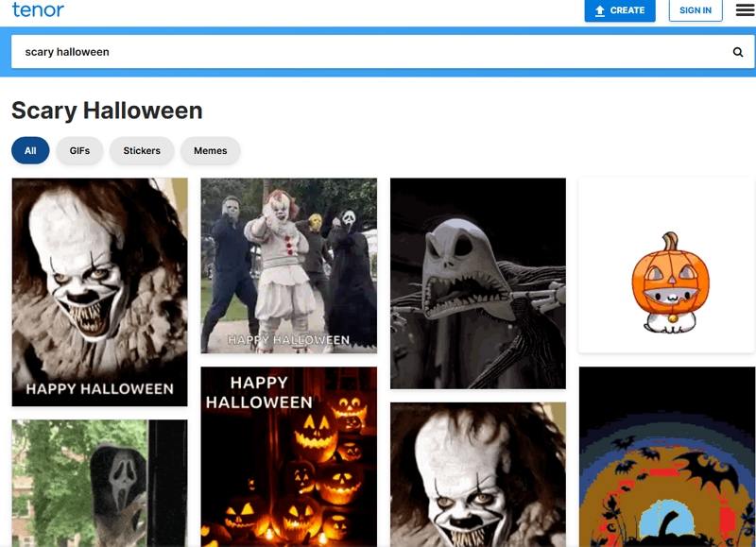Click the search magnifier icon
756x547 pixels.
[x=738, y=52]
